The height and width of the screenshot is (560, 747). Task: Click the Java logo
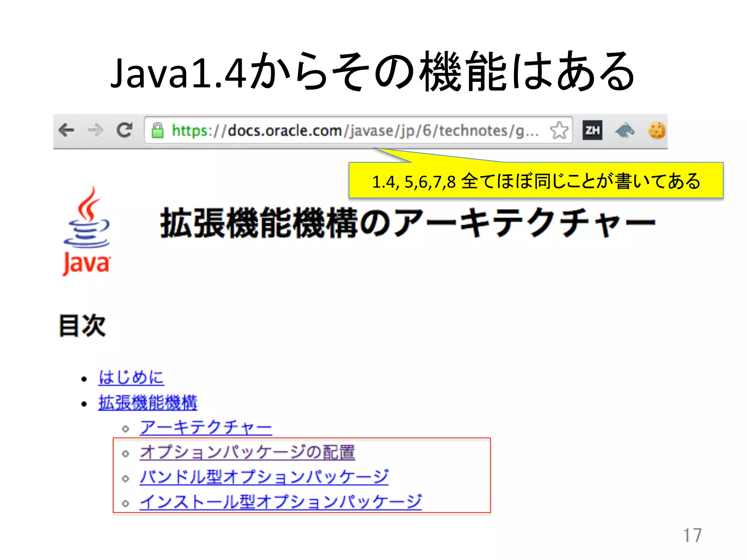pos(86,232)
